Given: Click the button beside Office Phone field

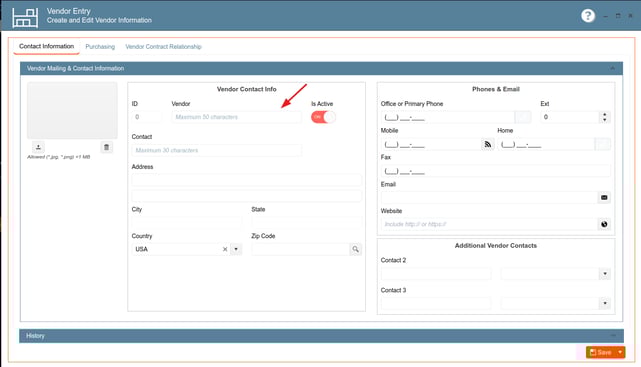Looking at the screenshot, I should pyautogui.click(x=523, y=117).
